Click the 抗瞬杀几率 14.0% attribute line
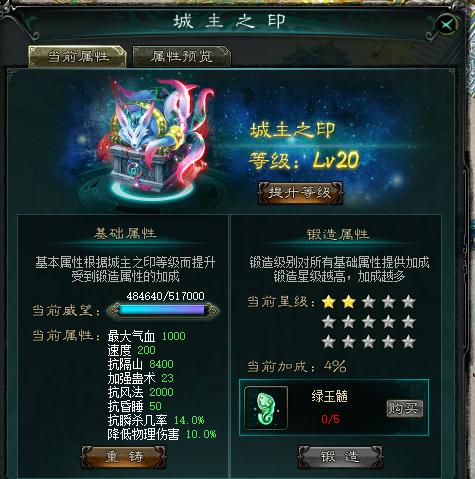Screen dimensions: 475x479 tap(156, 420)
